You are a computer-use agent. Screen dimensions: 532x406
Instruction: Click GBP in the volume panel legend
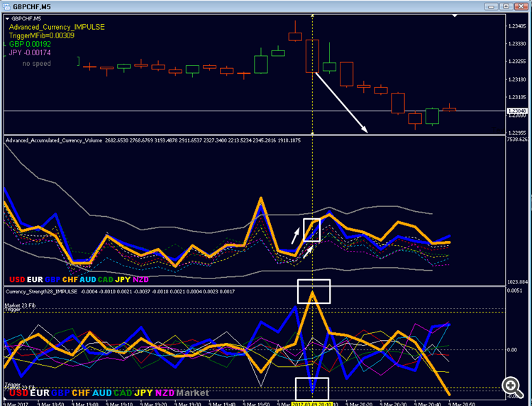click(x=52, y=280)
